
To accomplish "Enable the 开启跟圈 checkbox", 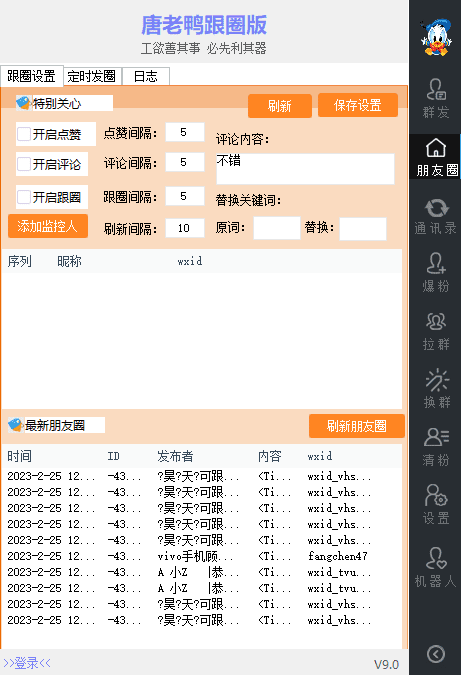I will [x=24, y=197].
